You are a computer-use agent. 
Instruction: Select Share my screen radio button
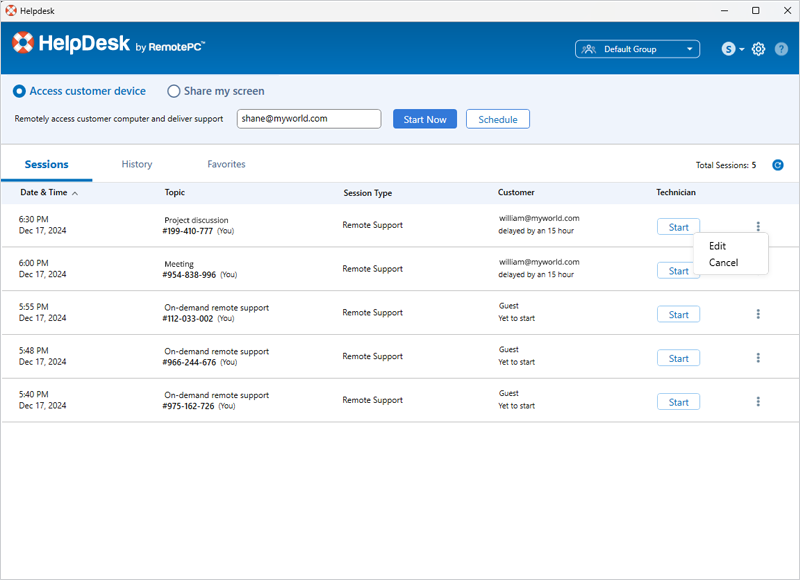coord(174,91)
